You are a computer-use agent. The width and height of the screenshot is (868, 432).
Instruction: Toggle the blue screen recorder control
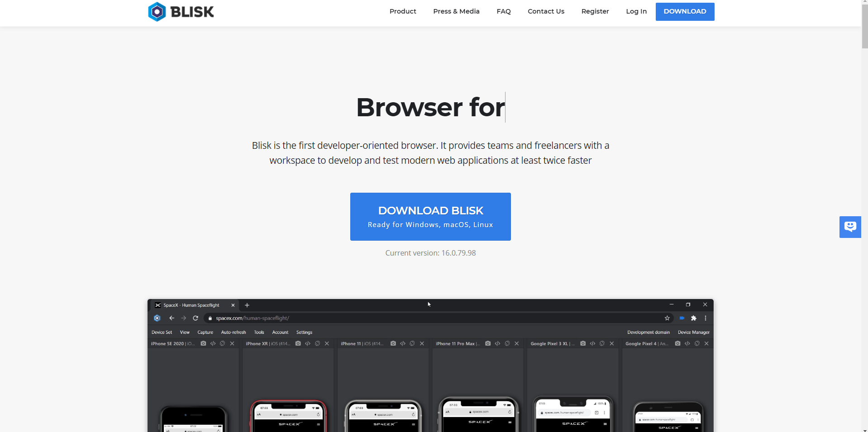[681, 318]
